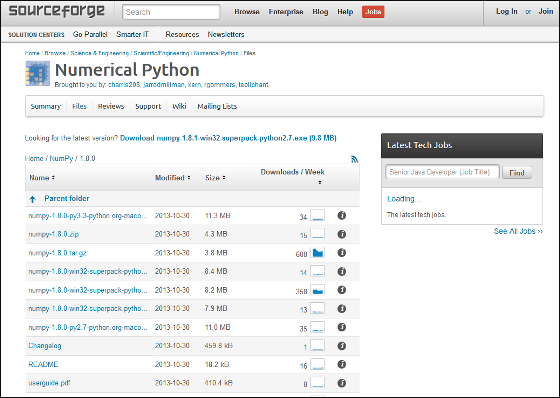This screenshot has height=398, width=560.
Task: Open userguide.pdf file link
Action: (x=49, y=383)
